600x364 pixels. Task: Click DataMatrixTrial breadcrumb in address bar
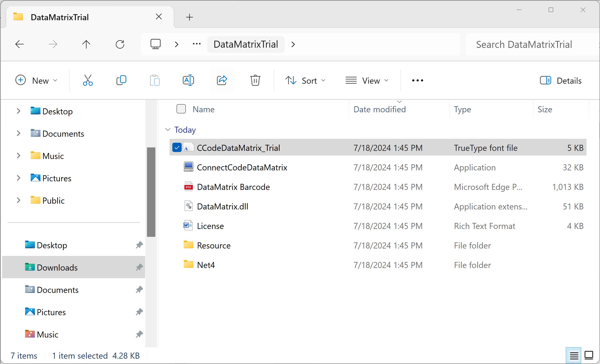(x=246, y=44)
